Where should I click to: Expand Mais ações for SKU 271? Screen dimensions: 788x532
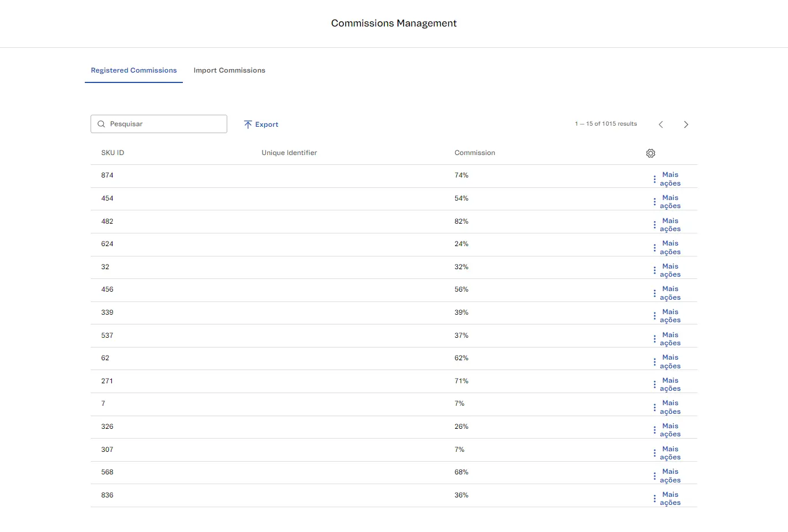[670, 384]
